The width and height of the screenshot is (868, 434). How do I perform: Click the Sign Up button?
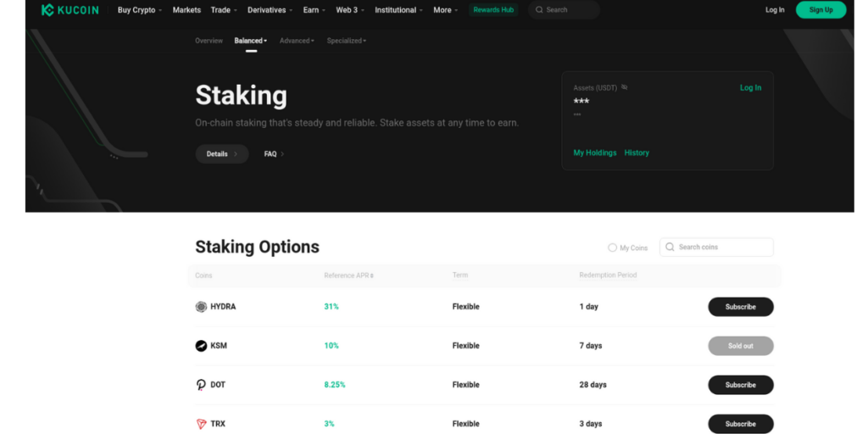point(821,10)
